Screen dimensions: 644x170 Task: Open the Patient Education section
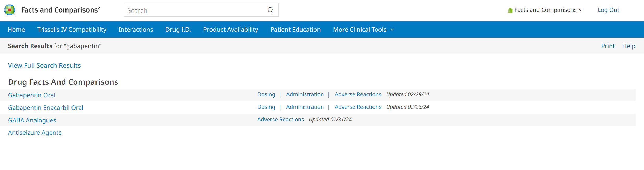[295, 30]
